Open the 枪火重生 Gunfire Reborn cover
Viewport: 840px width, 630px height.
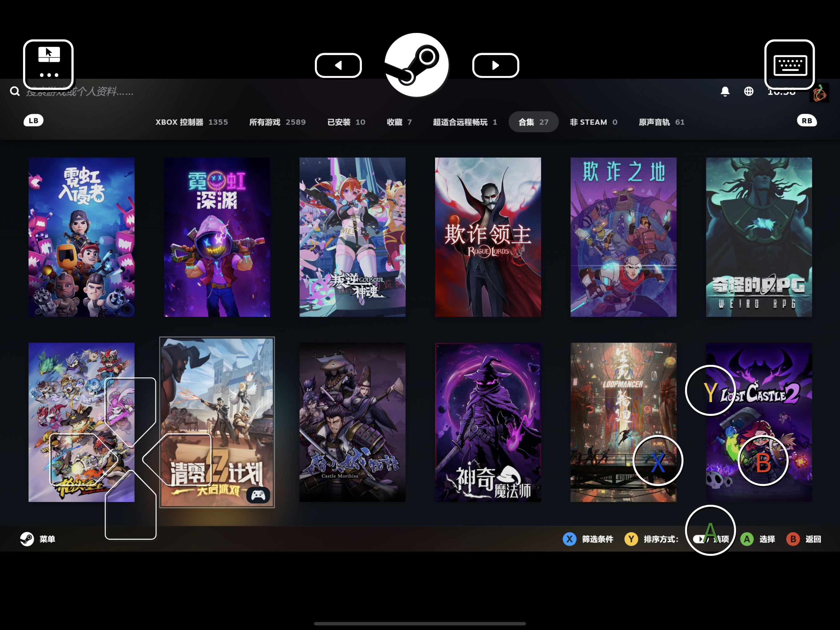81,422
